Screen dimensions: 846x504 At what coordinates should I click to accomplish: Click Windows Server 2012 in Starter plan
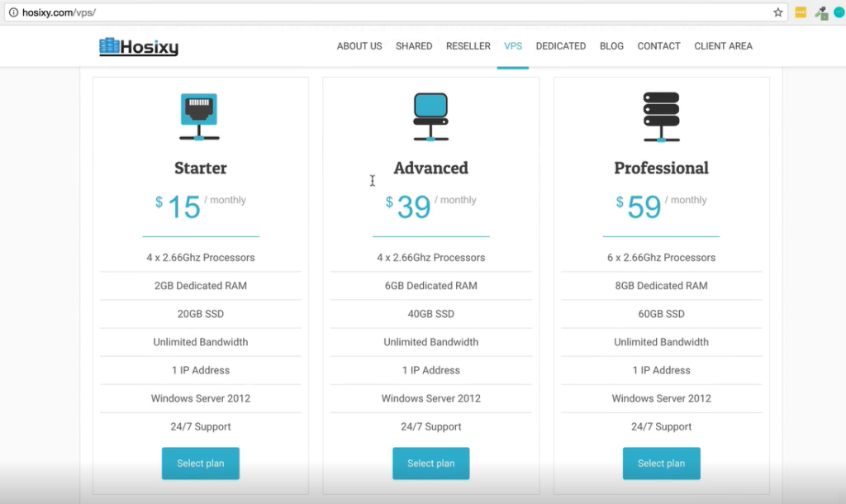click(x=201, y=399)
